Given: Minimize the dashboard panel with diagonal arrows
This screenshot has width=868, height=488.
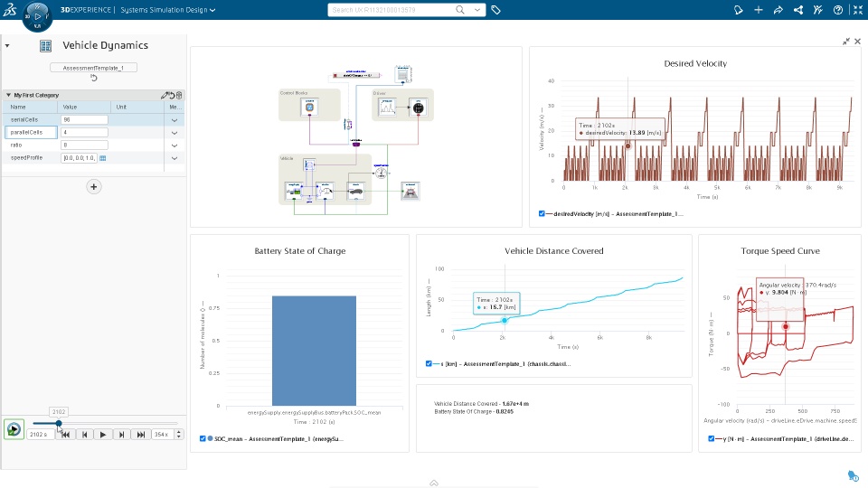Looking at the screenshot, I should [846, 42].
